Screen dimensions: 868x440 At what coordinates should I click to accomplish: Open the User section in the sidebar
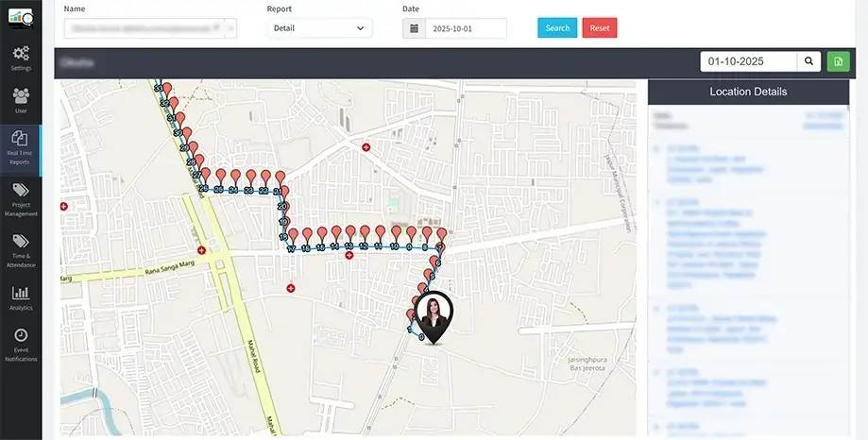point(21,100)
